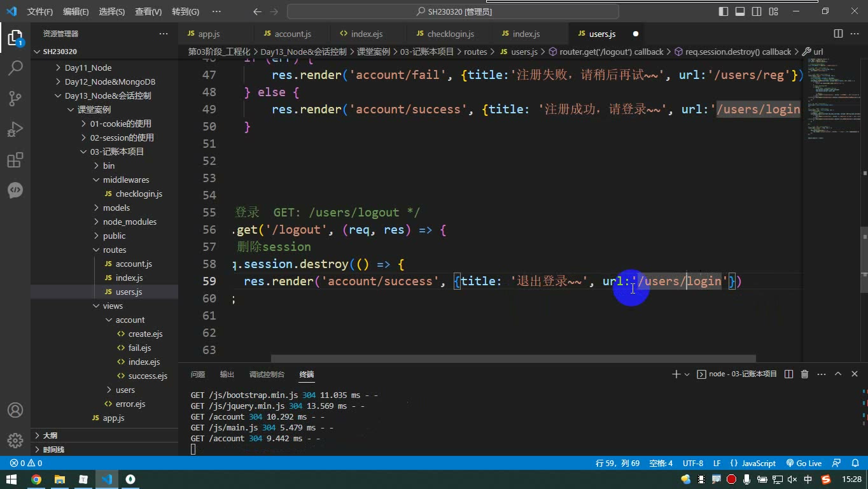Open File Explorer from the Windows taskbar
Image resolution: width=868 pixels, height=489 pixels.
[60, 479]
